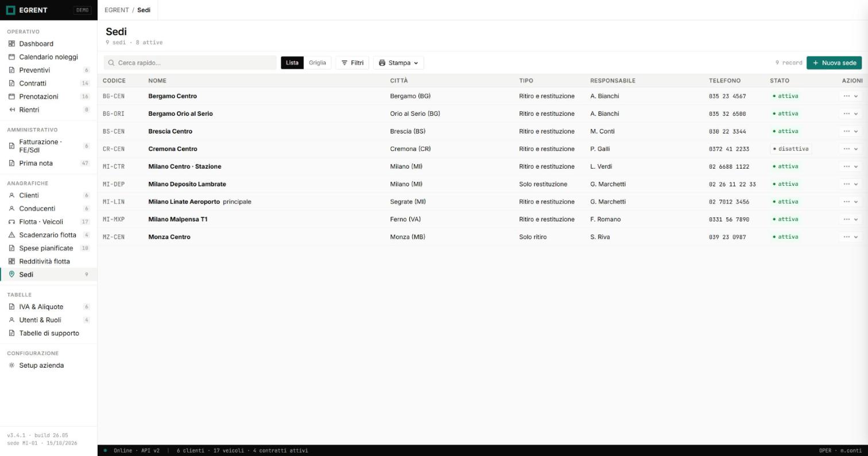Select the Sedi sidebar item
The height and width of the screenshot is (456, 868).
49,275
